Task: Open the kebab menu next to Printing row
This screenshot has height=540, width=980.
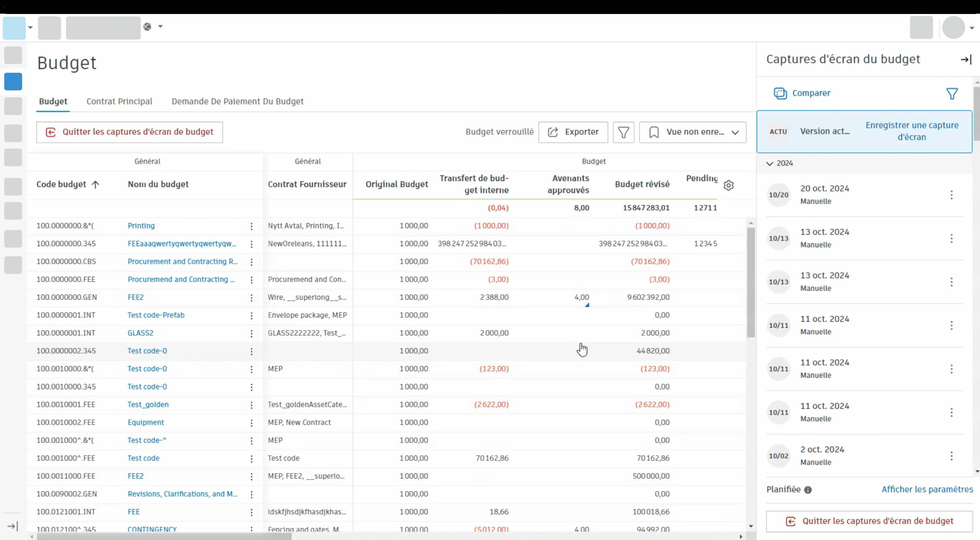Action: 251,226
